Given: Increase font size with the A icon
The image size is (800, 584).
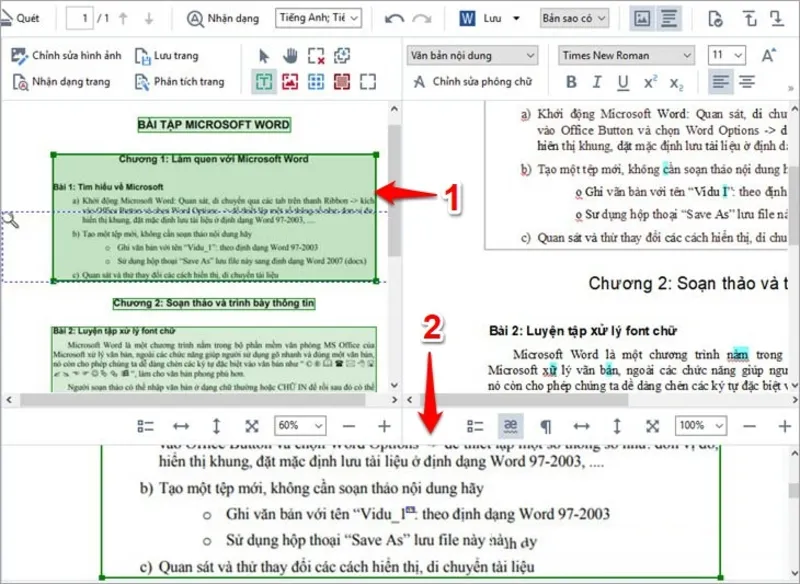Looking at the screenshot, I should (768, 55).
